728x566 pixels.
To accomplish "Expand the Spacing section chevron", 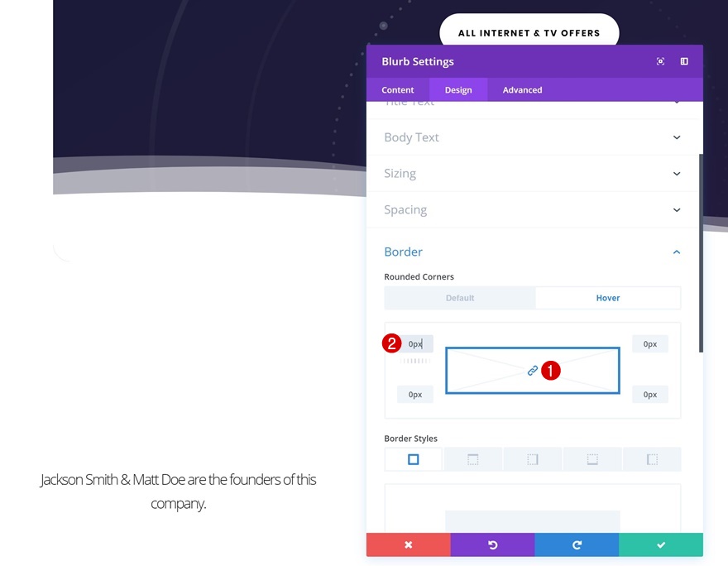I will pyautogui.click(x=677, y=210).
